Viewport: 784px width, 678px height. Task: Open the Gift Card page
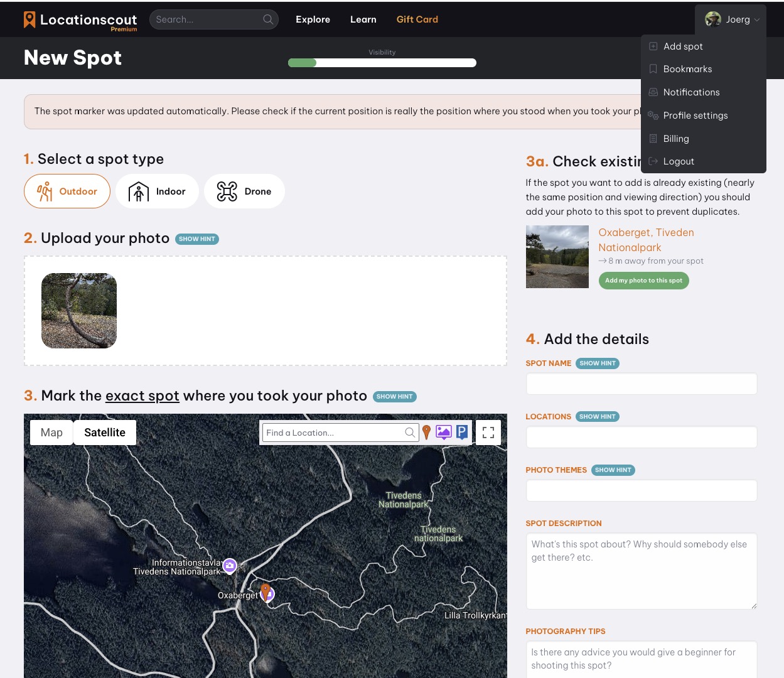click(x=417, y=19)
